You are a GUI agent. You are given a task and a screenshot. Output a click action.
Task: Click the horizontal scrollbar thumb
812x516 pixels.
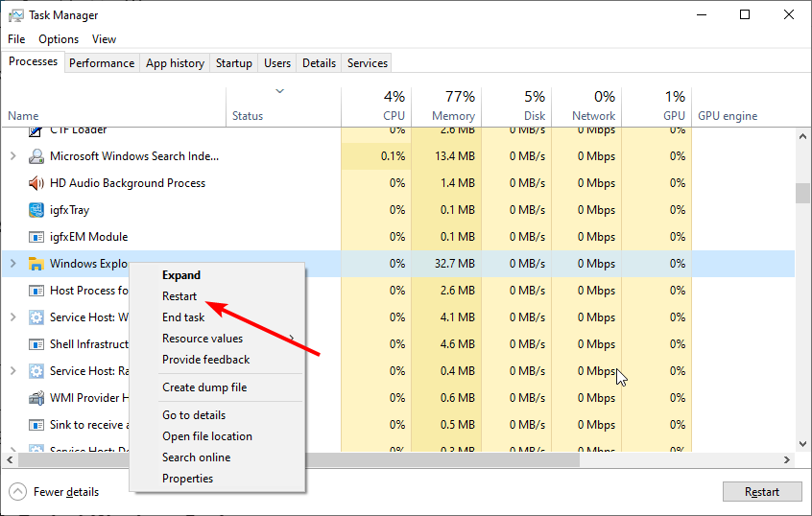pos(299,459)
